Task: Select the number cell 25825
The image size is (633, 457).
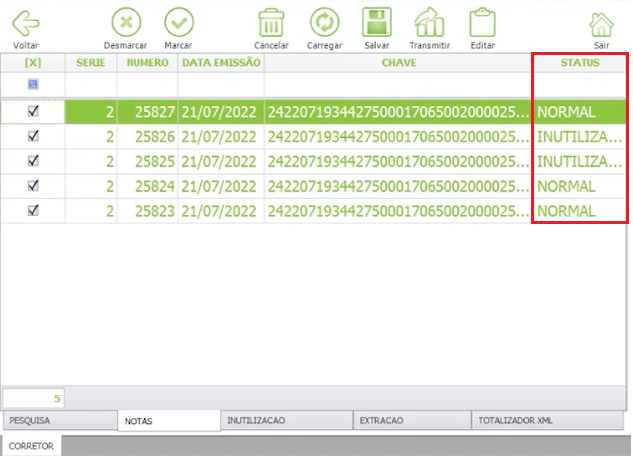Action: pyautogui.click(x=147, y=161)
